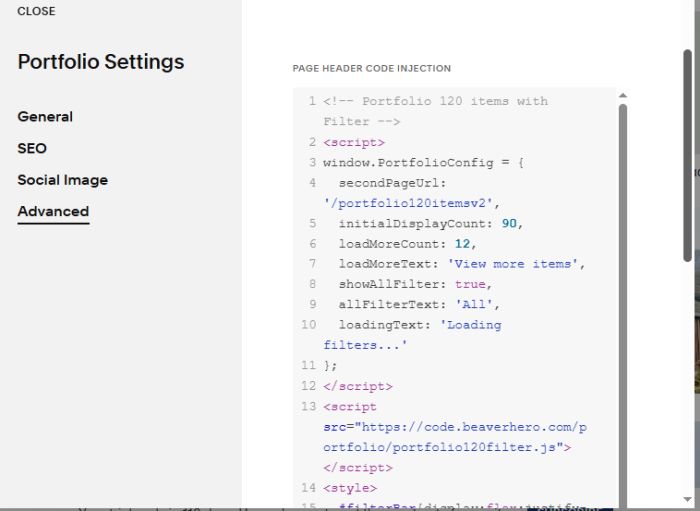Image resolution: width=700 pixels, height=511 pixels.
Task: Click the initialDisplayCount value 90
Action: click(x=509, y=224)
